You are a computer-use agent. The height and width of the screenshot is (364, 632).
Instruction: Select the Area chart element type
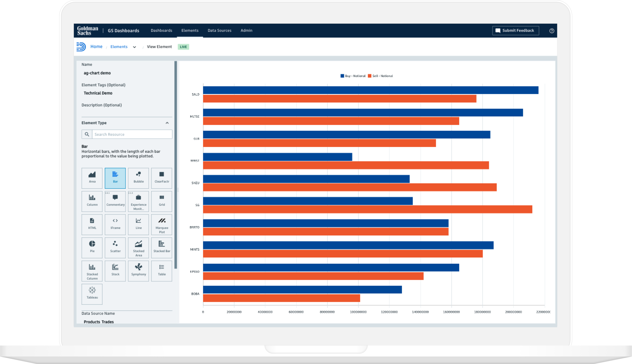click(x=92, y=178)
